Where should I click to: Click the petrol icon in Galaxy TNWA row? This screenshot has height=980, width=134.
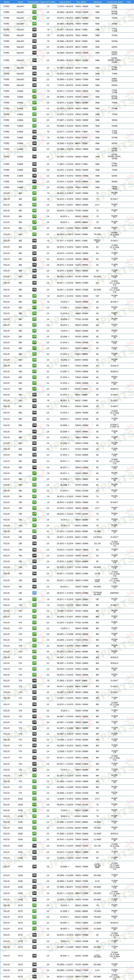click(x=34, y=18)
